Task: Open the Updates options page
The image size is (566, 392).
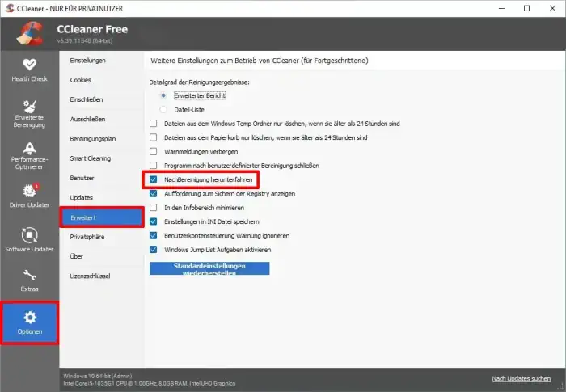Action: tap(81, 197)
